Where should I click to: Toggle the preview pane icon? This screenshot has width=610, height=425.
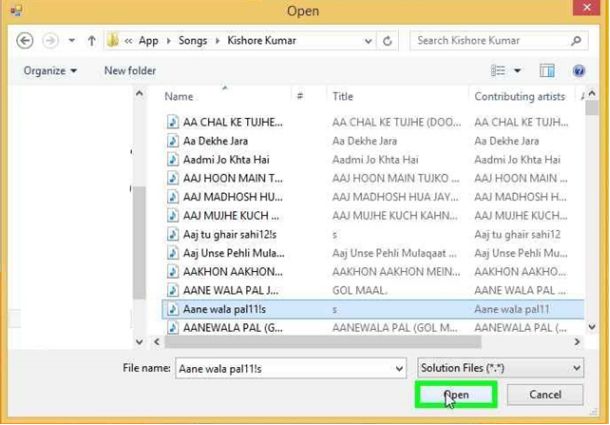pos(547,71)
